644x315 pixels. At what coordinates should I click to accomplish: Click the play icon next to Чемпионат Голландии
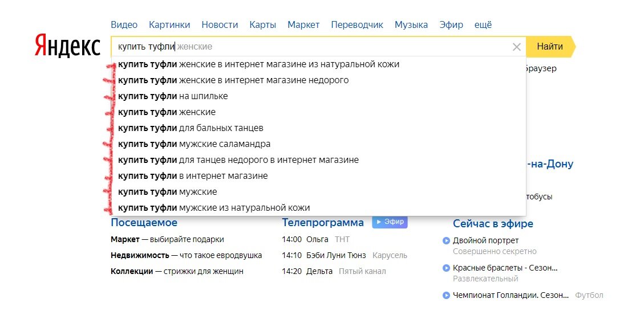coord(447,295)
